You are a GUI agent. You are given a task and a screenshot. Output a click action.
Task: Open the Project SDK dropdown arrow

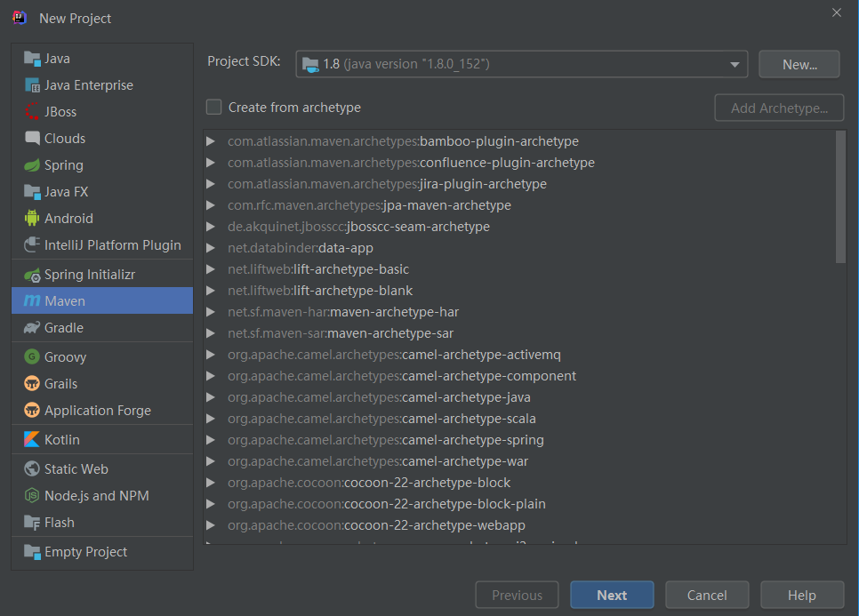(x=735, y=65)
